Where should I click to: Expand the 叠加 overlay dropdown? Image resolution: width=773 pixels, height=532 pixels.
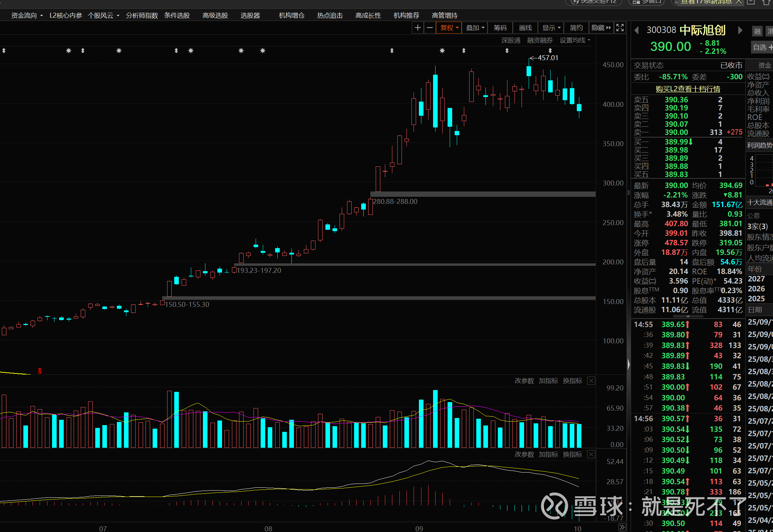[x=475, y=28]
